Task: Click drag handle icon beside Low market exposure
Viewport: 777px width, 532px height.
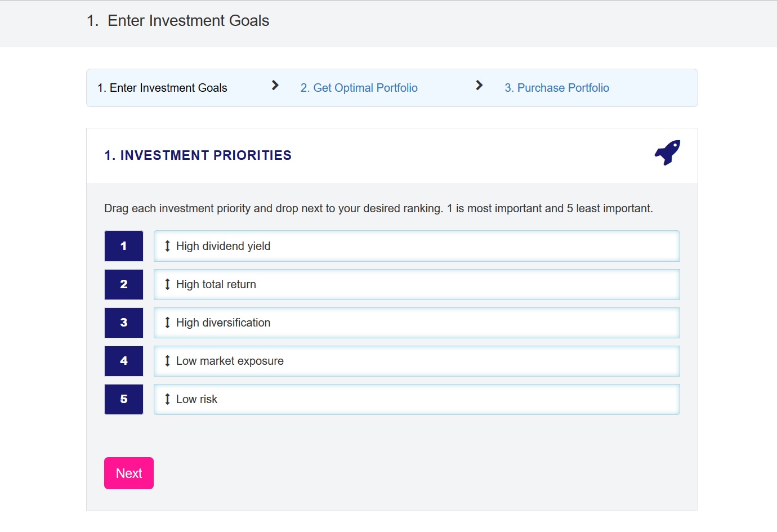Action: click(x=167, y=361)
